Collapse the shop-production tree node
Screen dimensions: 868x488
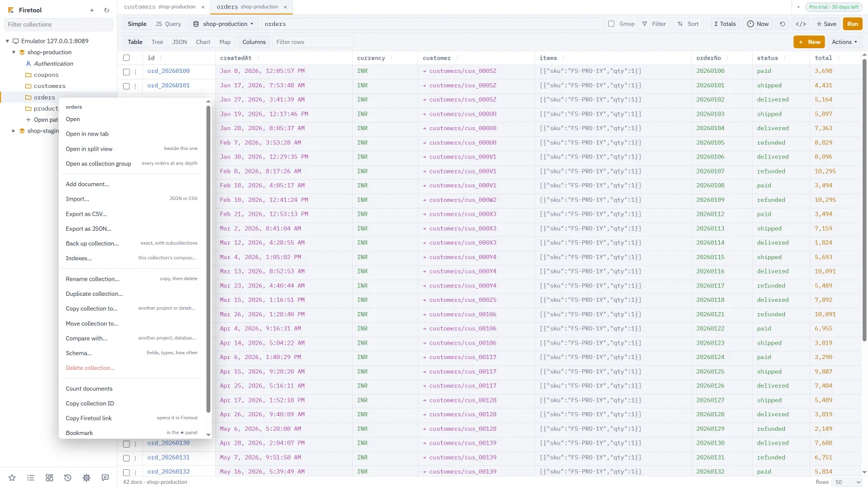click(14, 52)
